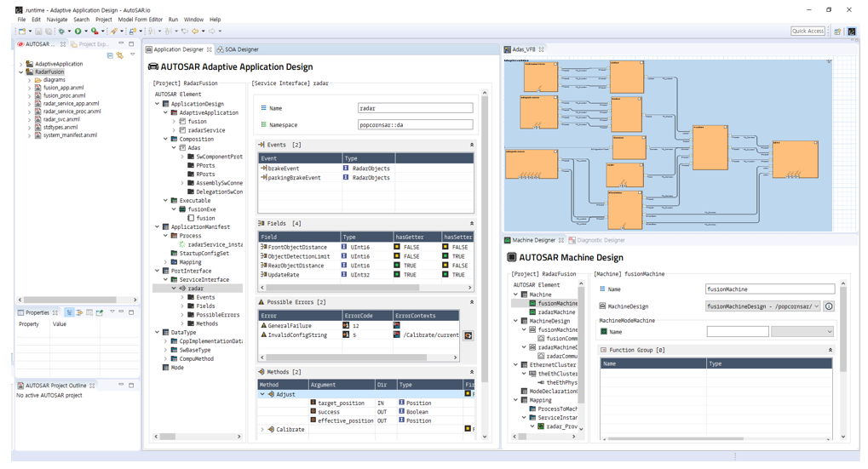Toggle hasSetter checkbox for FrontObjectDistance
Viewport: 868px width, 469px height.
445,247
